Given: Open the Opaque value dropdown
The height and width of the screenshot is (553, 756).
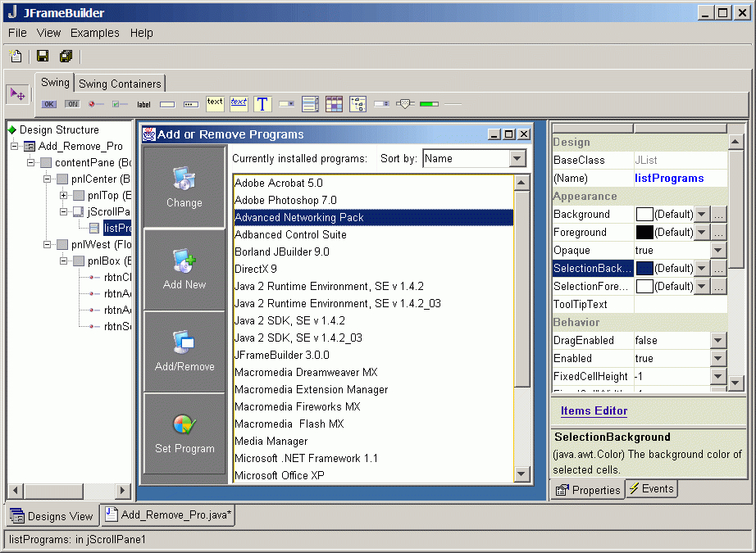Looking at the screenshot, I should pyautogui.click(x=718, y=251).
